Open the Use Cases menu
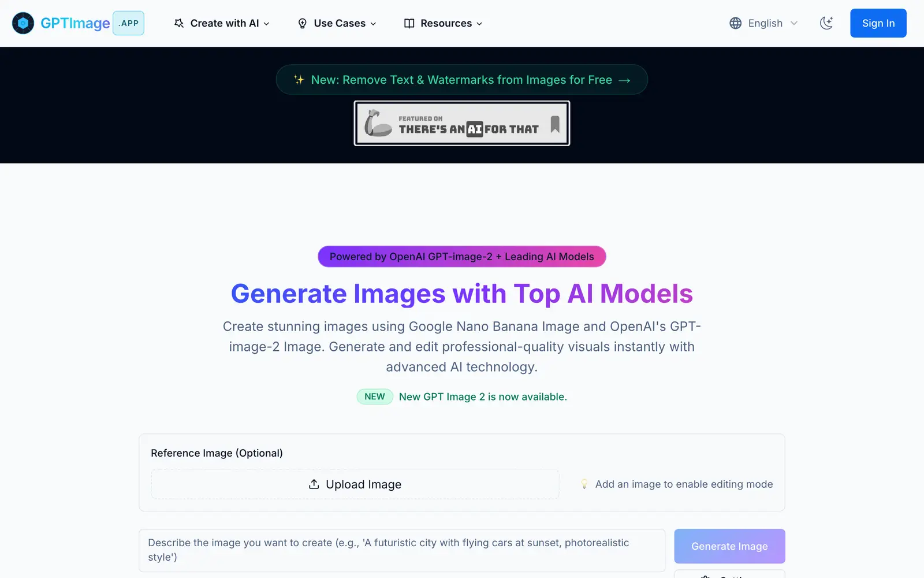The image size is (924, 578). coord(337,23)
